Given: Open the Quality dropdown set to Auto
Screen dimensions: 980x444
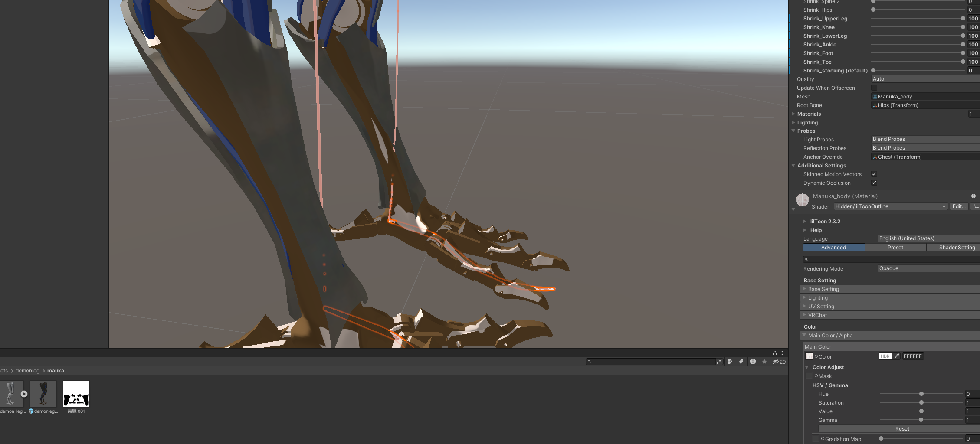Looking at the screenshot, I should click(x=925, y=79).
